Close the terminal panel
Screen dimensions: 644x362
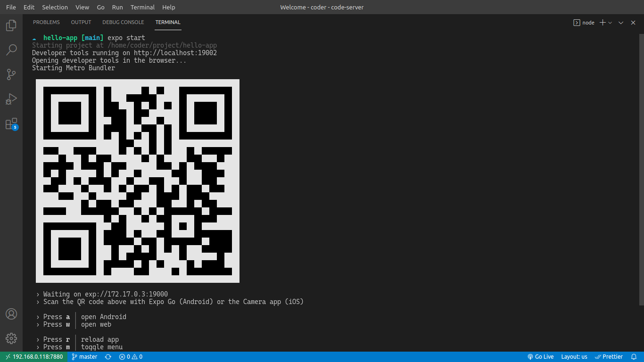coord(633,23)
